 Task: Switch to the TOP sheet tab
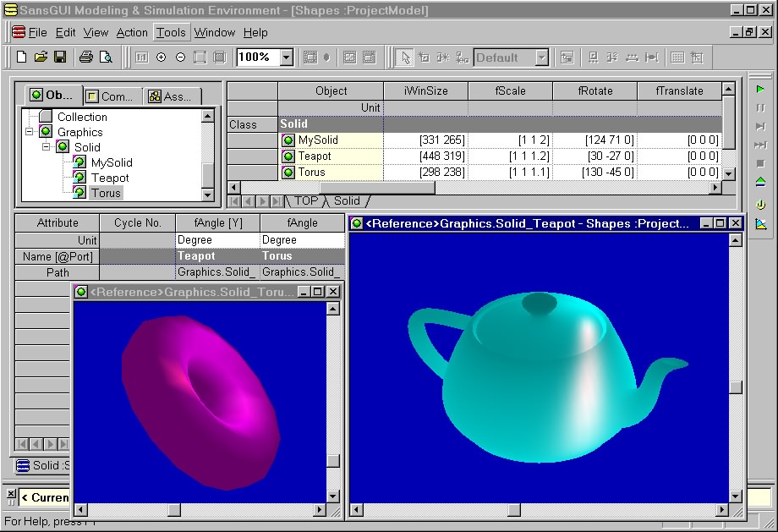[305, 201]
